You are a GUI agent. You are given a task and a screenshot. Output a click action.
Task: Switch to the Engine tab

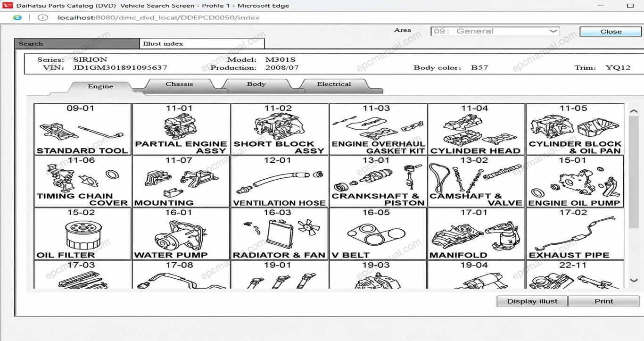(100, 87)
